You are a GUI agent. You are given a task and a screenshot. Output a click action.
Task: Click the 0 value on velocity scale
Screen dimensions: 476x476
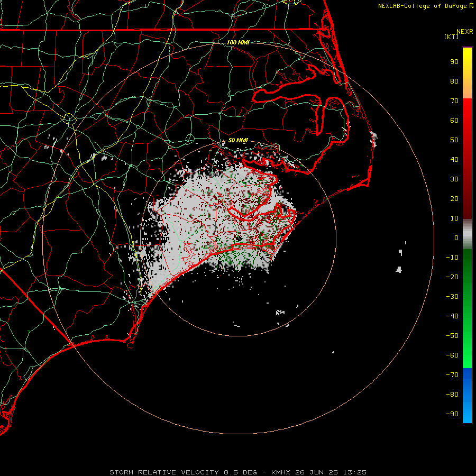pyautogui.click(x=456, y=237)
